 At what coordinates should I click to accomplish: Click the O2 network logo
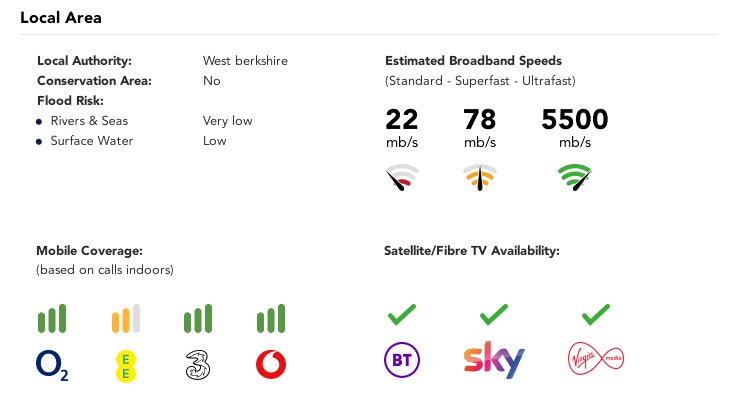coord(52,365)
